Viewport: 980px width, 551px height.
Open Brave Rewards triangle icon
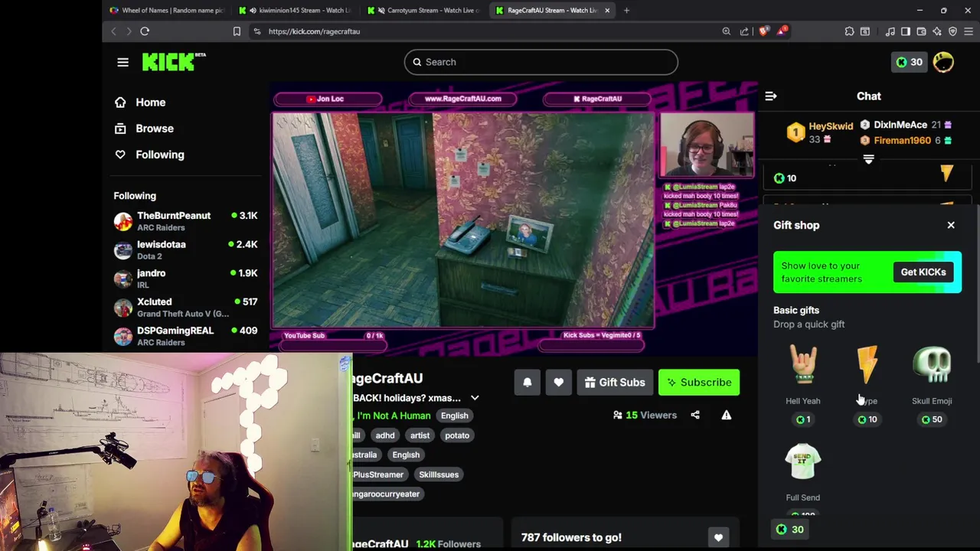pyautogui.click(x=782, y=31)
